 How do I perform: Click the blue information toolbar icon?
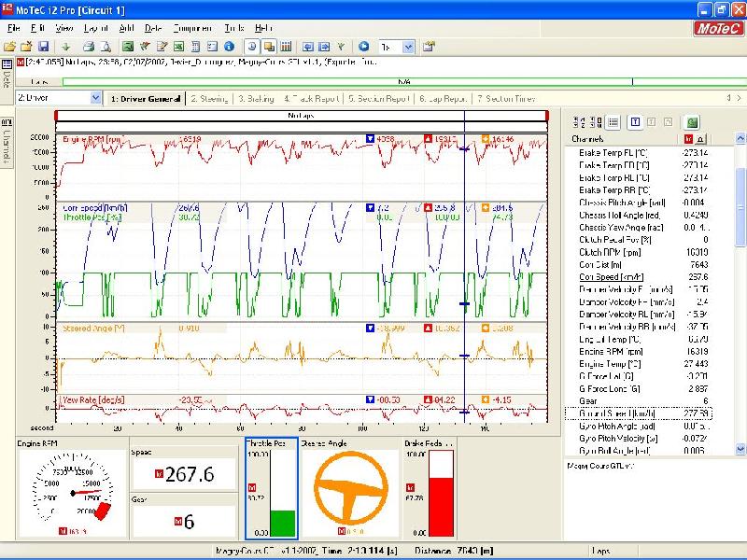pyautogui.click(x=229, y=46)
